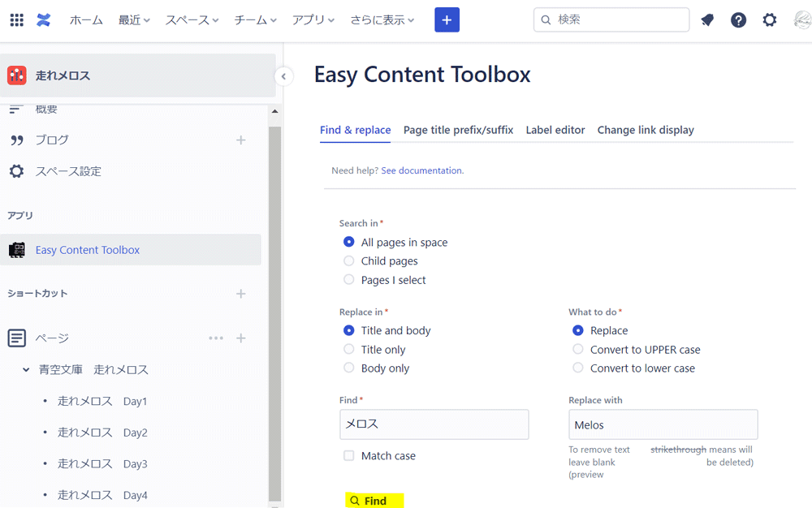
Task: Add a new blog post with plus icon
Action: pyautogui.click(x=241, y=140)
